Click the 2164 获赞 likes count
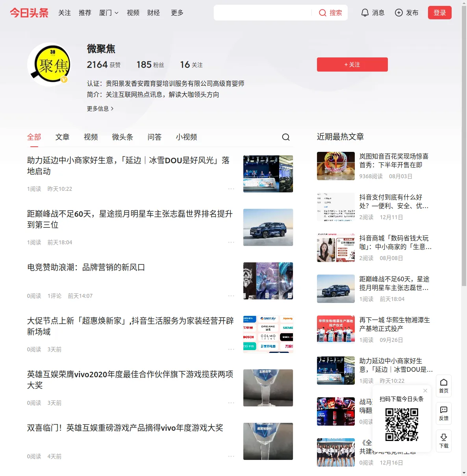This screenshot has width=467, height=476. click(x=104, y=65)
